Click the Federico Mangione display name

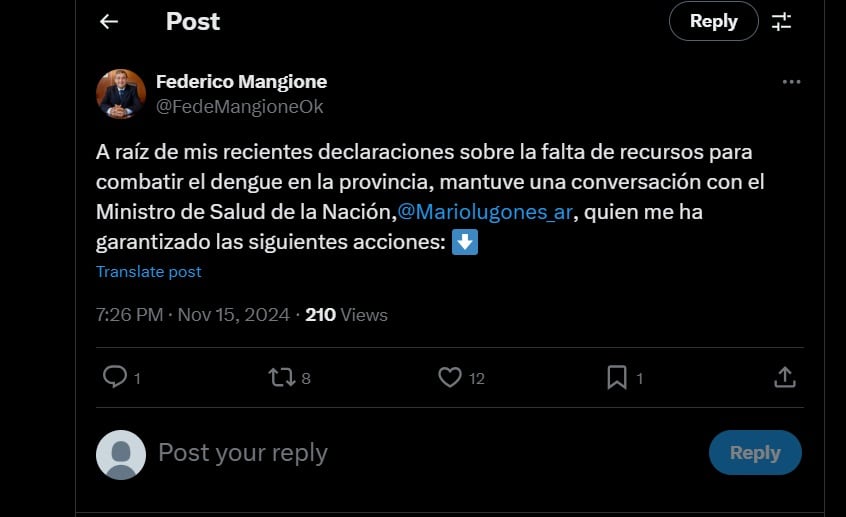(x=241, y=82)
